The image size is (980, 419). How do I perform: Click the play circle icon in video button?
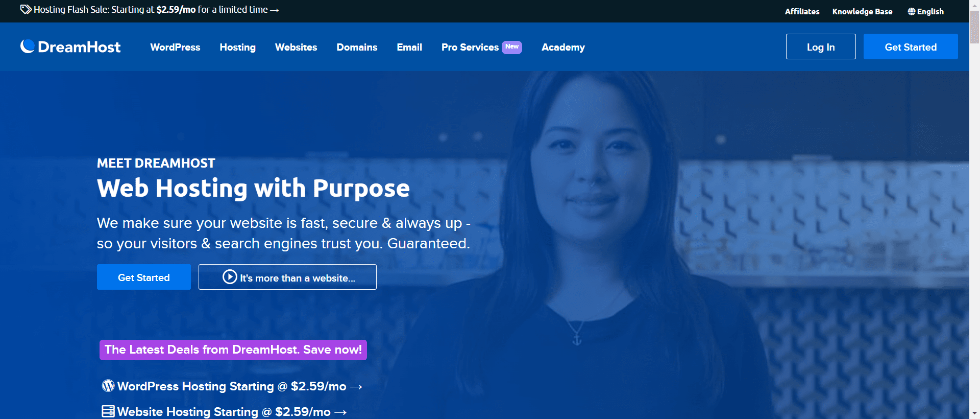[230, 277]
